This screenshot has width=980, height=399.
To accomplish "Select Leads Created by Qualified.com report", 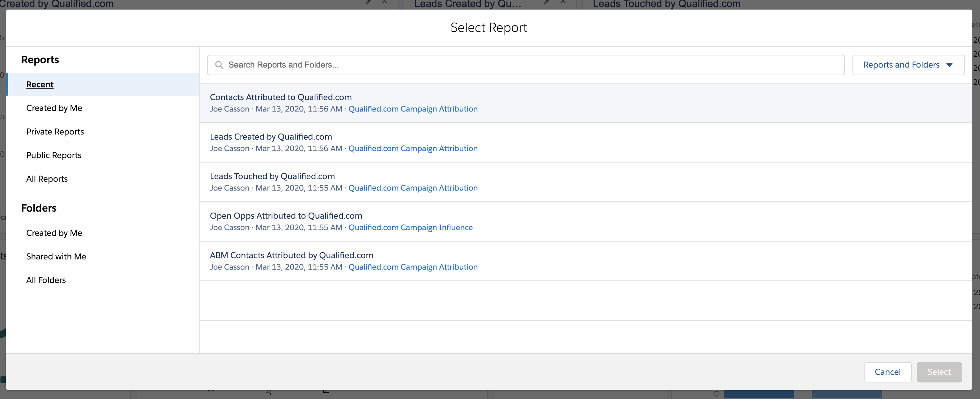I will (271, 136).
